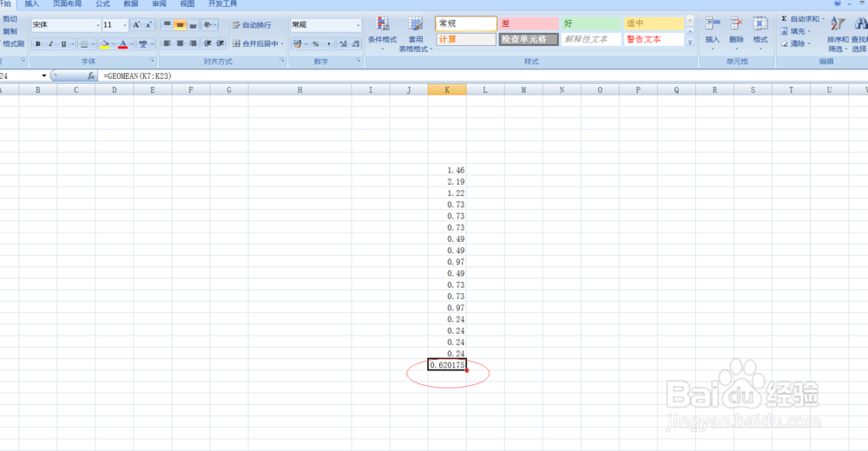The width and height of the screenshot is (868, 451).
Task: Apply the 差 (Bad) cell style
Action: pos(529,23)
